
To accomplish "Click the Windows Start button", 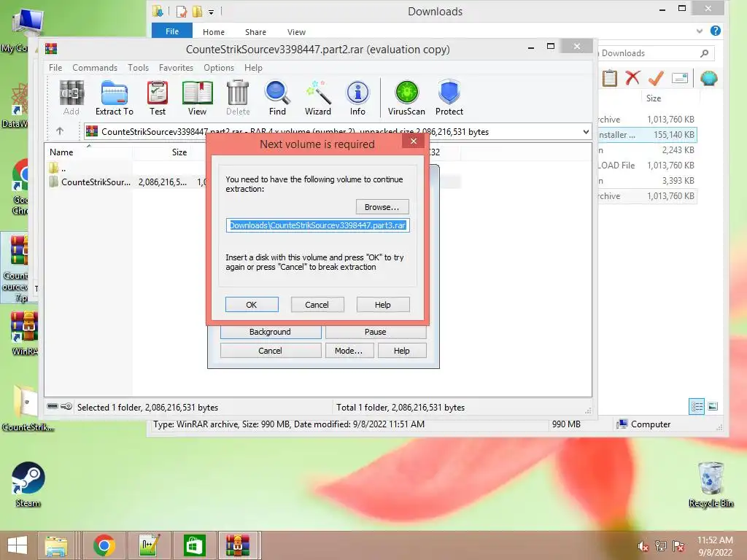I will [18, 545].
